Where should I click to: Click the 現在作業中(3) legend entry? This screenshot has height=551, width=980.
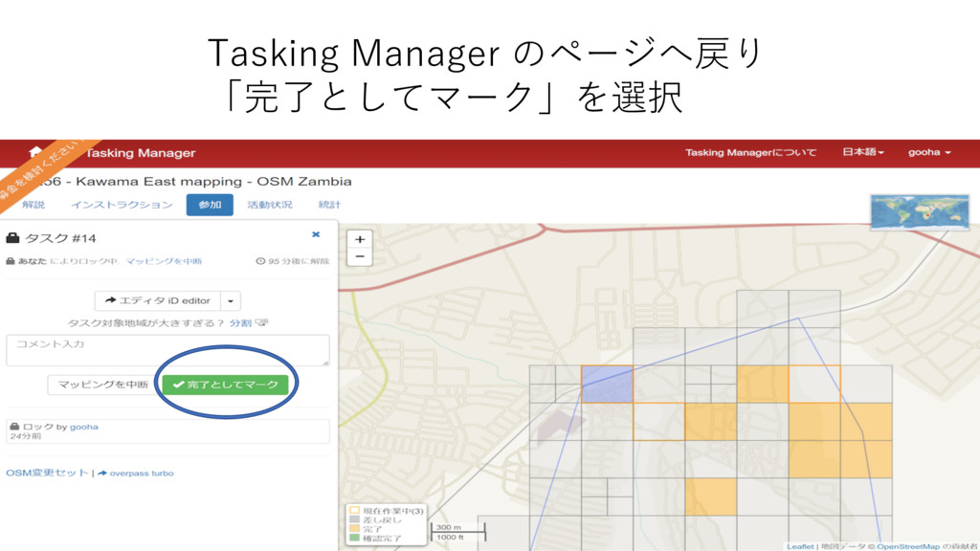tap(386, 511)
